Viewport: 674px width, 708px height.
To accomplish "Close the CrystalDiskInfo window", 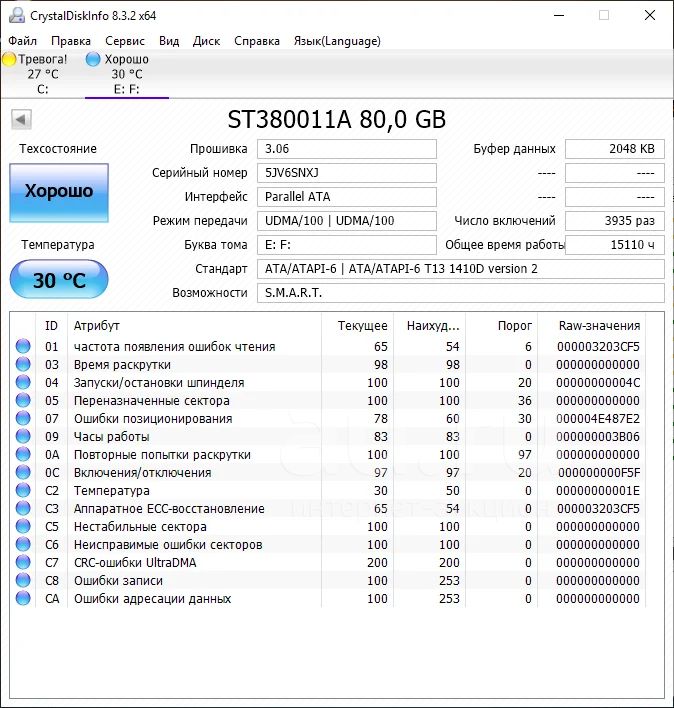I will 650,15.
